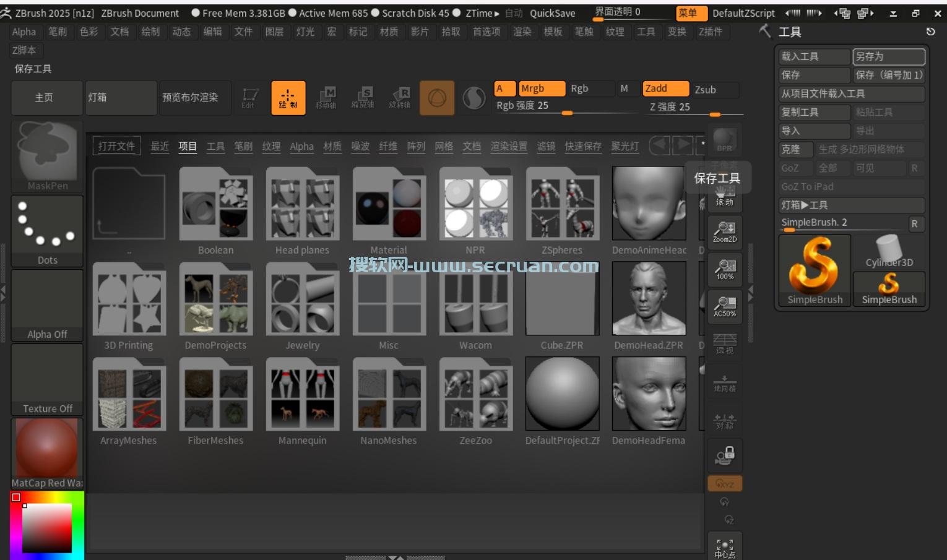Click the camera lock icon
Image resolution: width=947 pixels, height=560 pixels.
(725, 457)
